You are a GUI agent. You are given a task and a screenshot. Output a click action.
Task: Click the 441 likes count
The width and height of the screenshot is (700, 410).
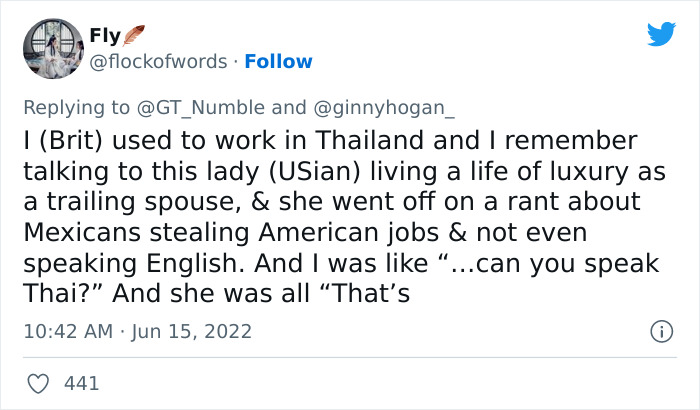pyautogui.click(x=81, y=382)
